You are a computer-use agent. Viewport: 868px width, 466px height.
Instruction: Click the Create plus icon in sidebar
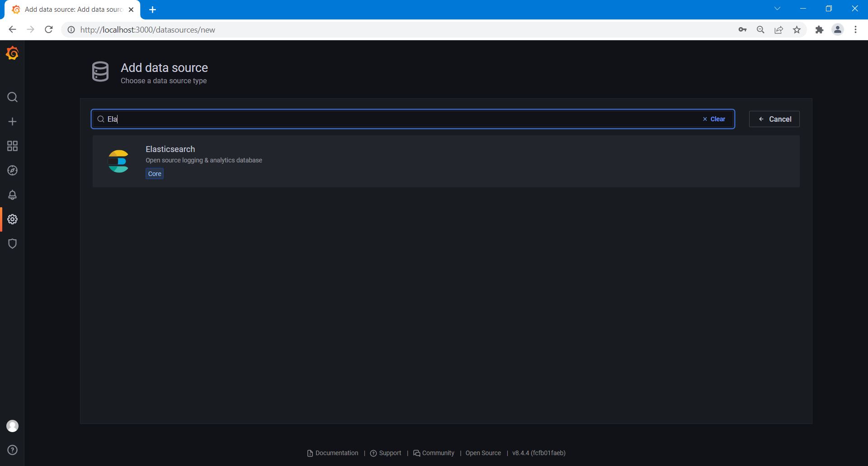(x=12, y=122)
